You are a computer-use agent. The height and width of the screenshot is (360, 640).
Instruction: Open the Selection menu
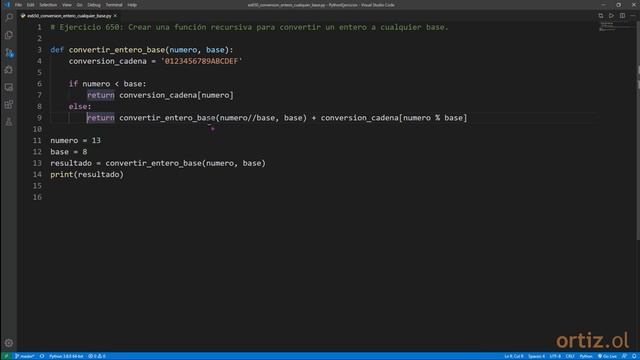tap(48, 5)
